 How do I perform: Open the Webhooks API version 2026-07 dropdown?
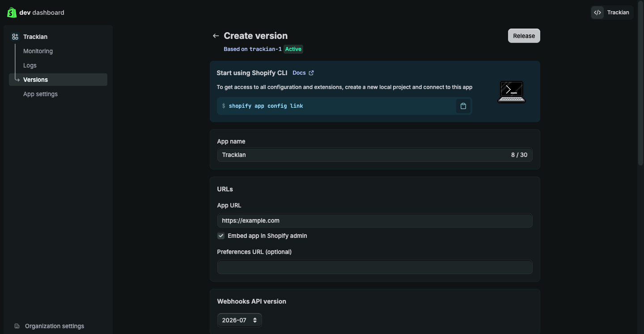pyautogui.click(x=240, y=320)
